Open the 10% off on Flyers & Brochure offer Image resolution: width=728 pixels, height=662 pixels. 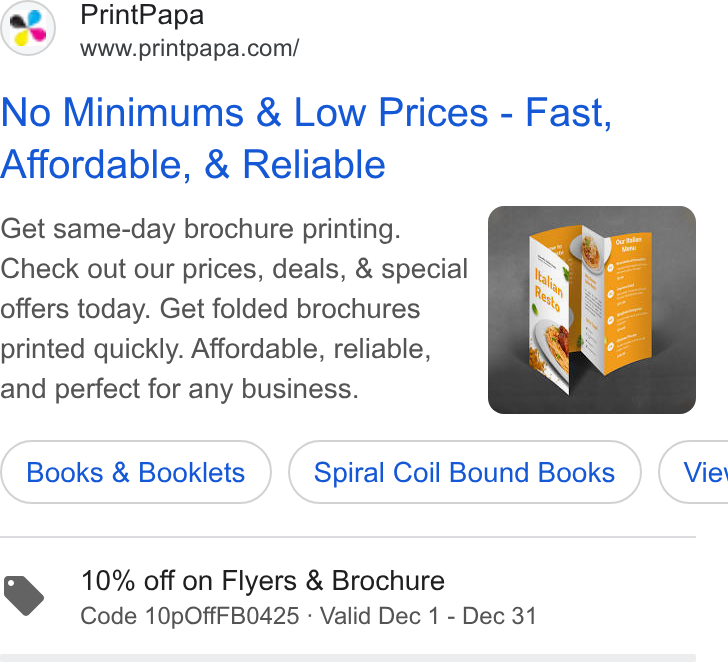click(x=263, y=581)
